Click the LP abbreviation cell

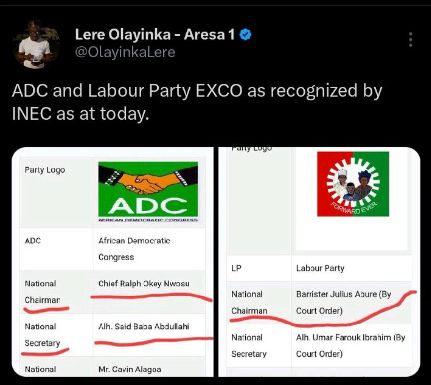point(259,268)
